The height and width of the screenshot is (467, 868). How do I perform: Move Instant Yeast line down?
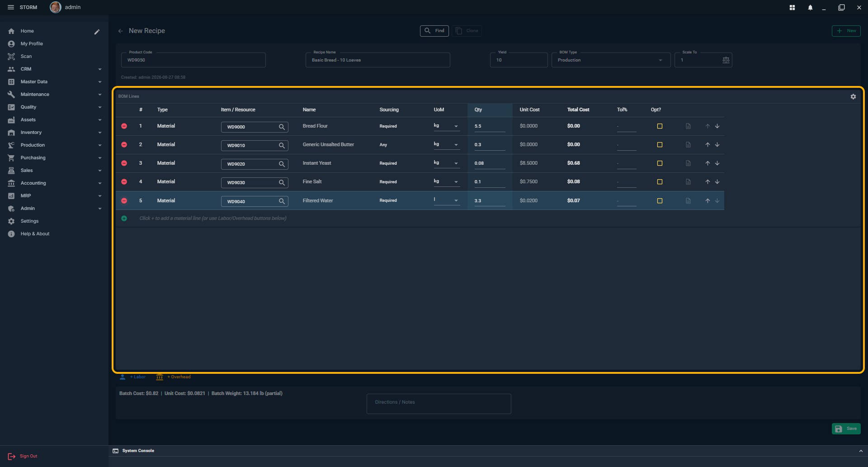coord(717,163)
